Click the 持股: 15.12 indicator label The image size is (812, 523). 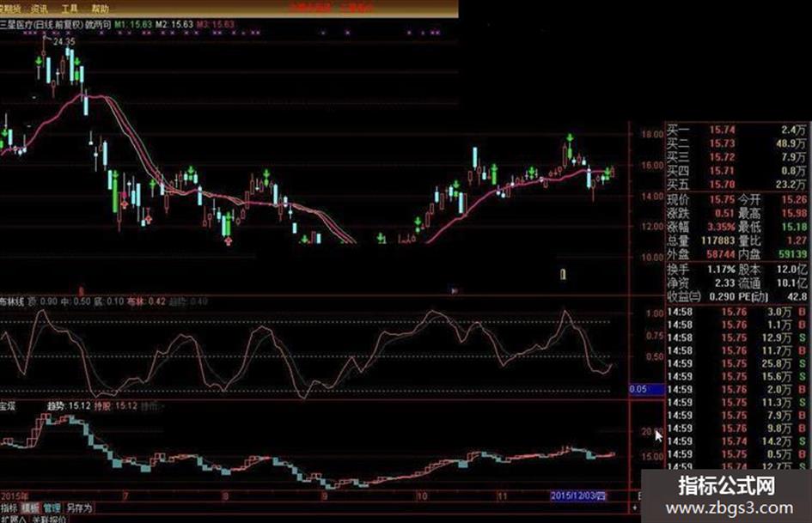115,406
